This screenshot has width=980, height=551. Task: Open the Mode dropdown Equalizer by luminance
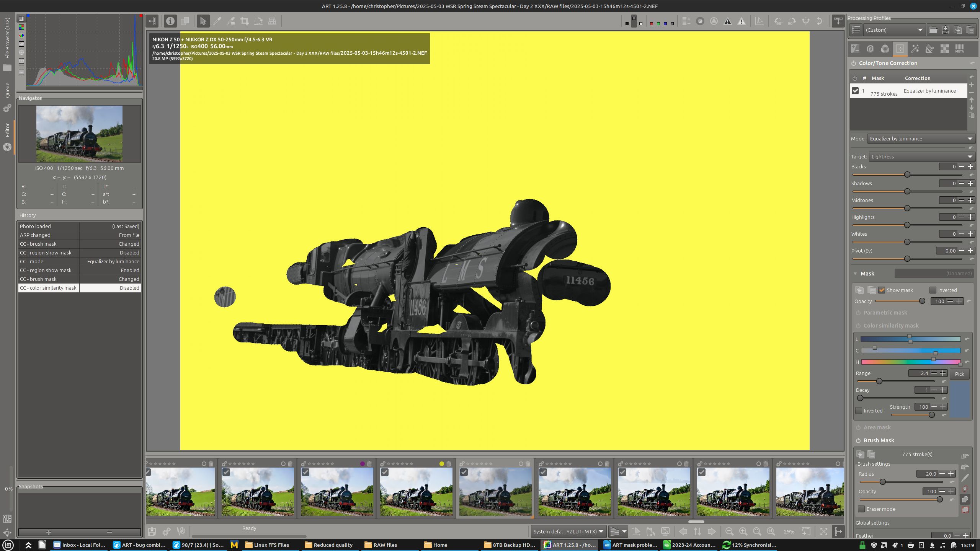[921, 139]
